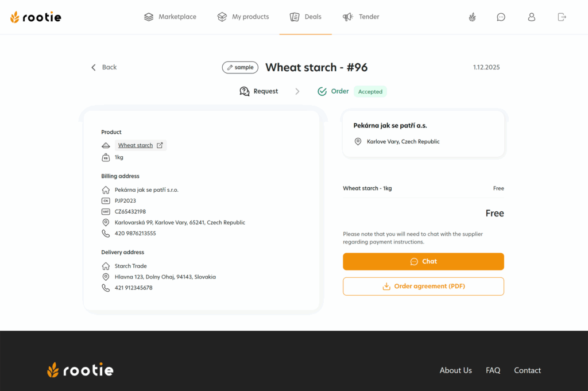The width and height of the screenshot is (588, 391).
Task: Open the Wheat starch product link
Action: [136, 145]
